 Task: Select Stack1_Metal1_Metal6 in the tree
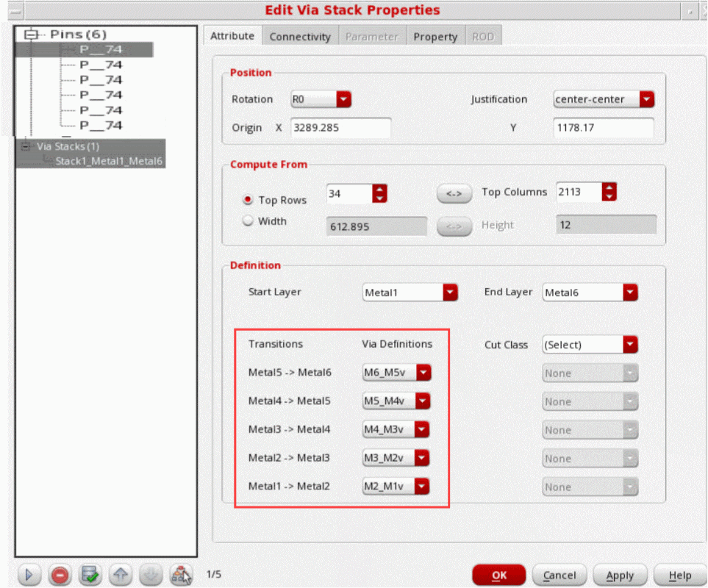click(x=109, y=160)
